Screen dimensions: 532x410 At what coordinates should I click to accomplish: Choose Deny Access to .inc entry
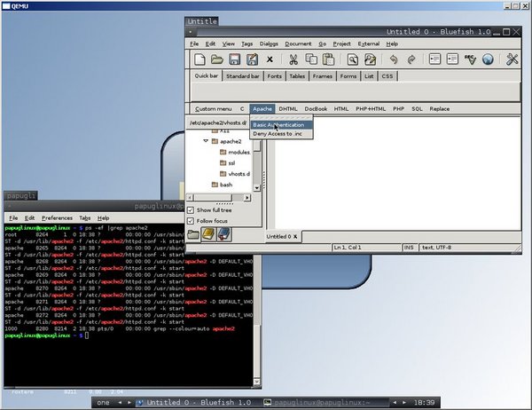click(x=278, y=134)
